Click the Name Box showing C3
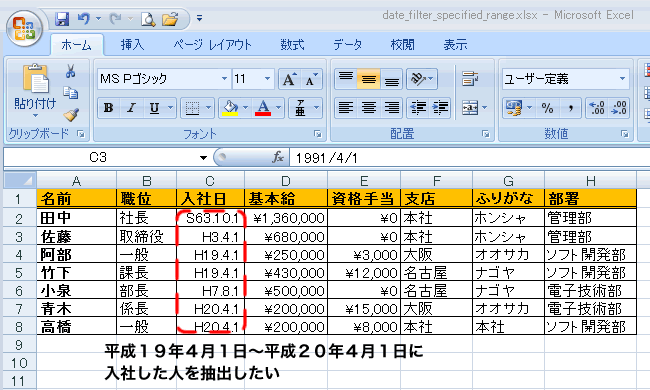 [98, 157]
